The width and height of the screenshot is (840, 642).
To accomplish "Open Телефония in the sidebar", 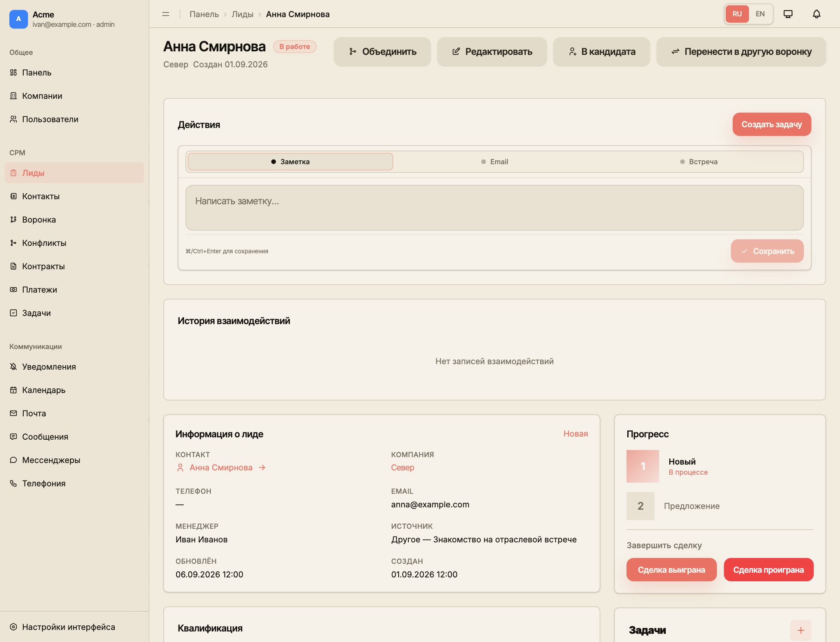I will [x=74, y=483].
